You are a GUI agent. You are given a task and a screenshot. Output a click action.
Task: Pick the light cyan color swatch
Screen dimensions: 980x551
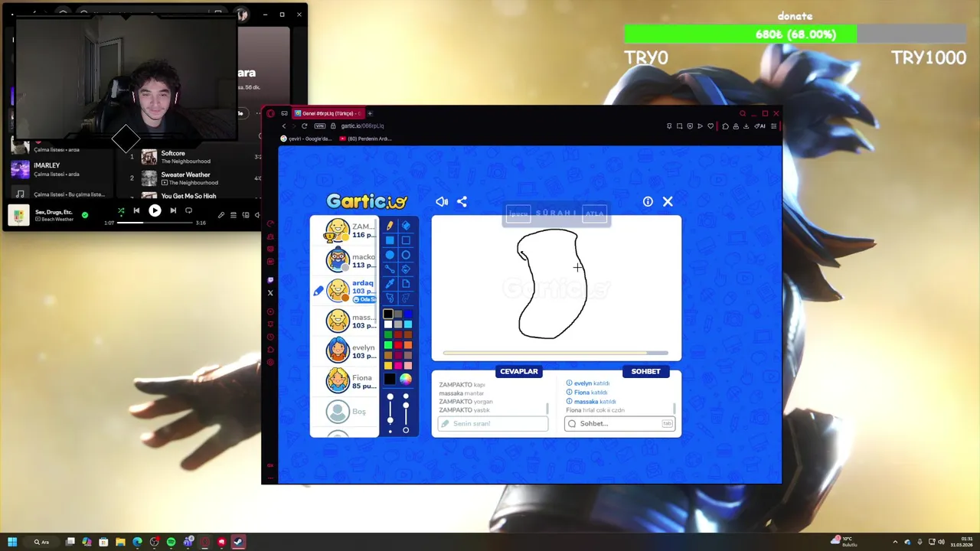408,324
